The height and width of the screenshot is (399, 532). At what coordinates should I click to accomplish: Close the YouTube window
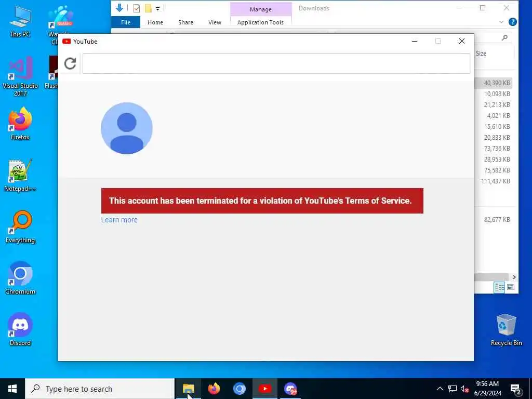click(462, 42)
